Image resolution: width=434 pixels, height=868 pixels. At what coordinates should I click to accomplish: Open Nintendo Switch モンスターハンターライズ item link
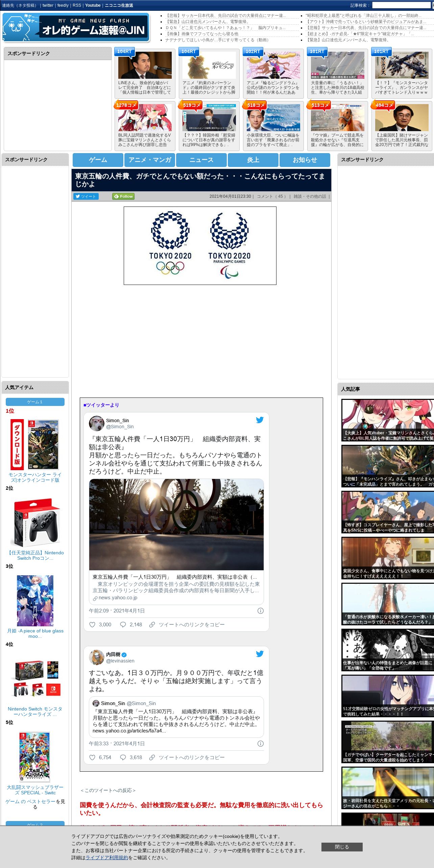35,712
